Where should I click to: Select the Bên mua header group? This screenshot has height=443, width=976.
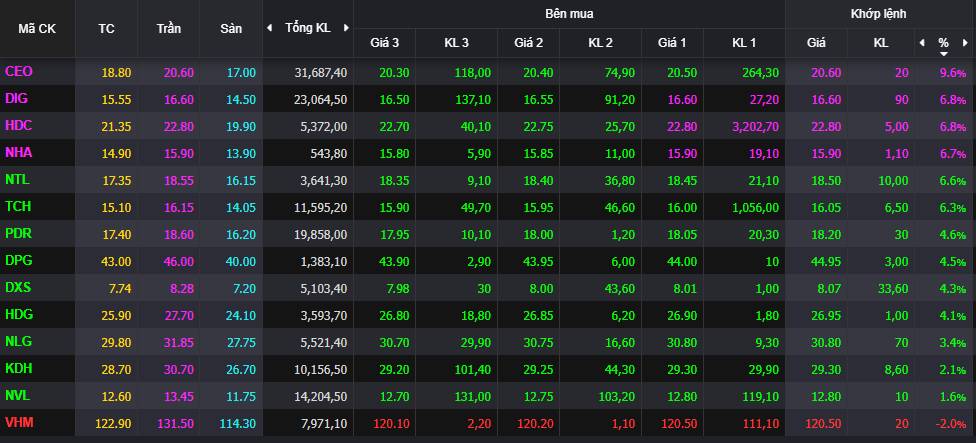point(569,14)
